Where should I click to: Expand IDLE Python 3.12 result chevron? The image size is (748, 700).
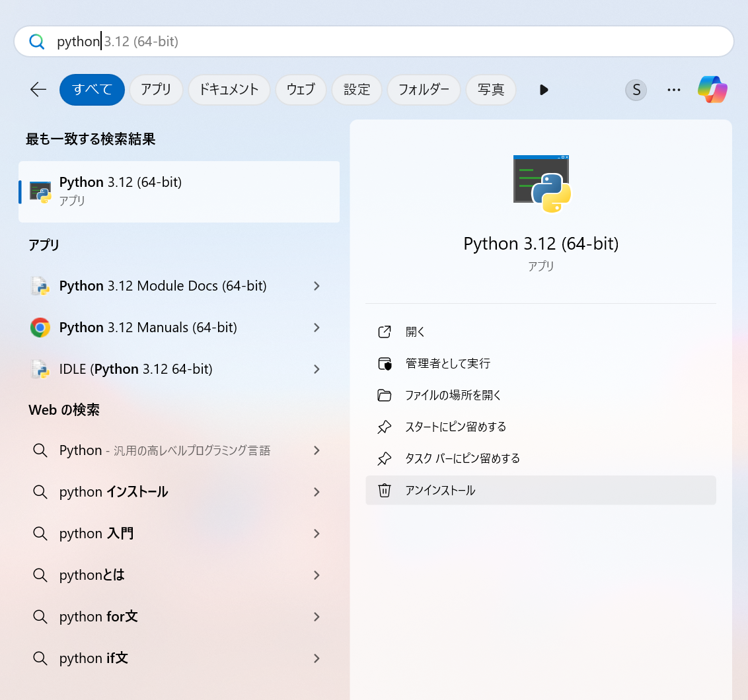[317, 369]
